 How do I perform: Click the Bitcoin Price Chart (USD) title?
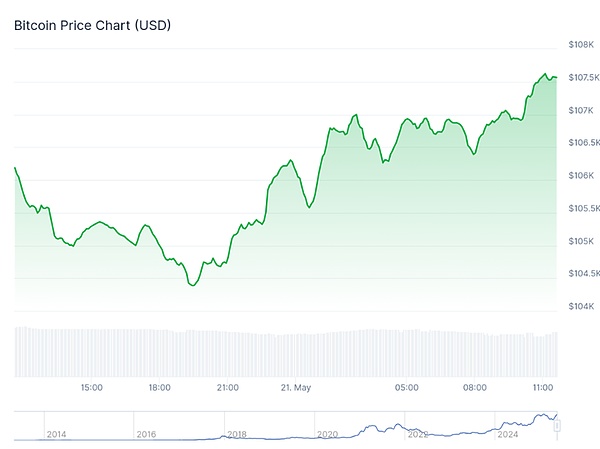[92, 24]
